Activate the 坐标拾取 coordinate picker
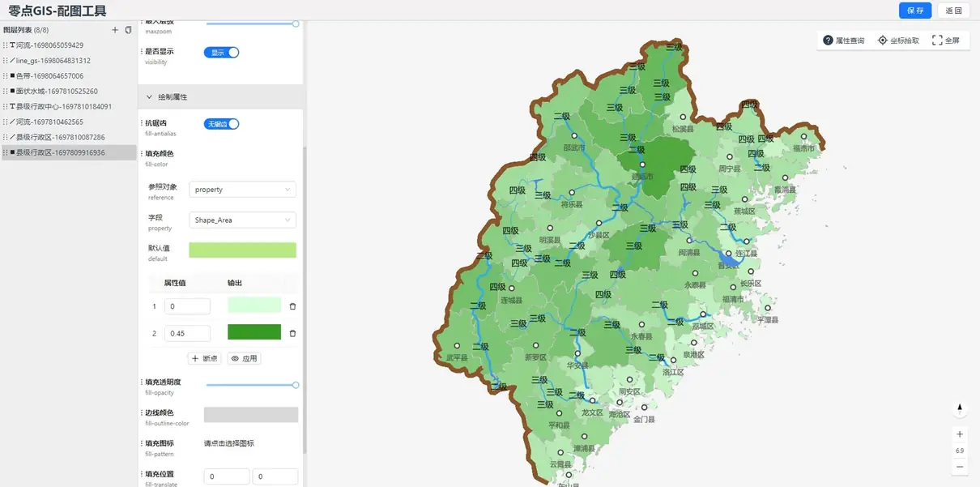 coord(898,41)
